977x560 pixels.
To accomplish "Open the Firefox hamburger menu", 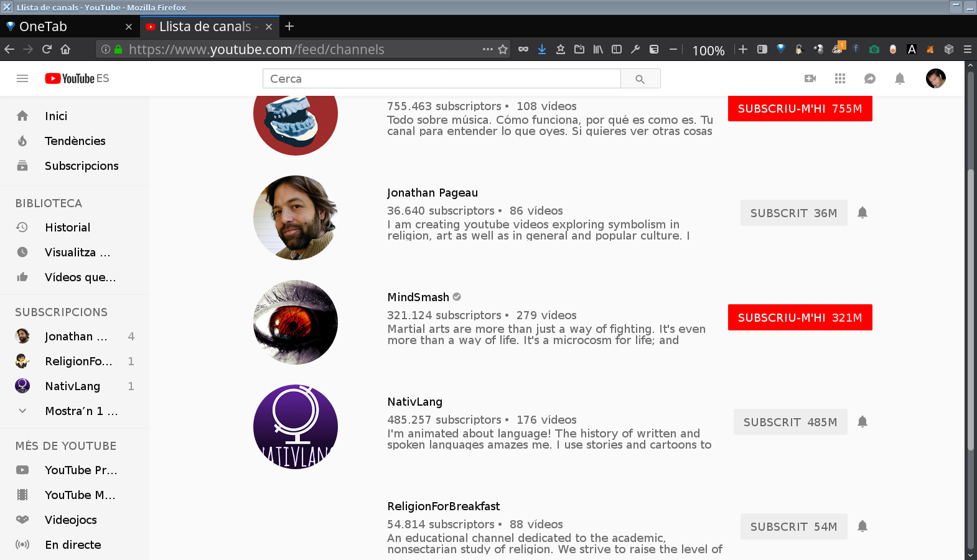I will coord(968,49).
